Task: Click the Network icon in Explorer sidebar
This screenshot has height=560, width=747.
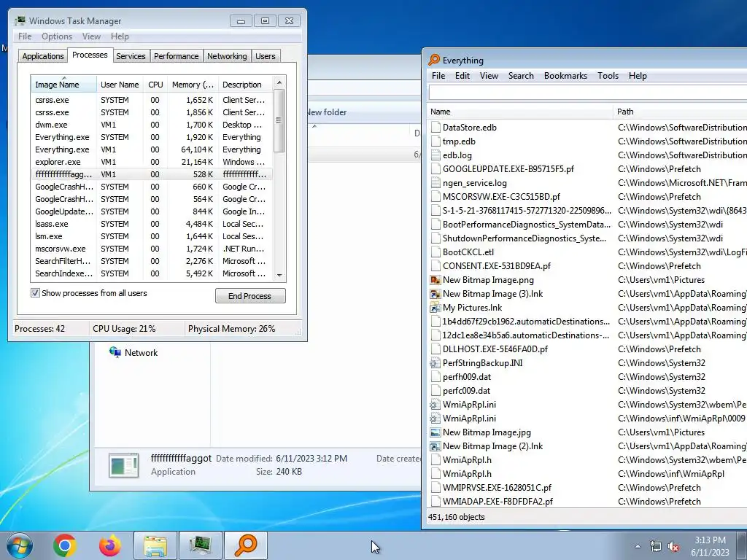Action: click(x=115, y=352)
